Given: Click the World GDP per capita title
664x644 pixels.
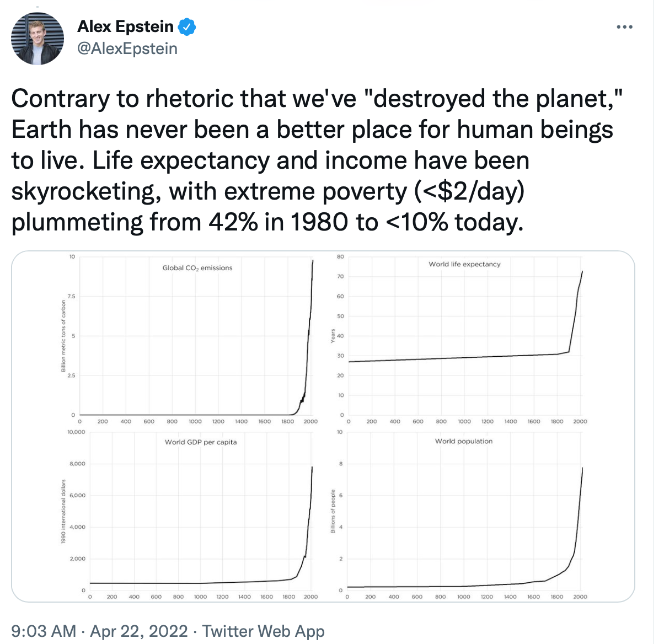Looking at the screenshot, I should [201, 442].
